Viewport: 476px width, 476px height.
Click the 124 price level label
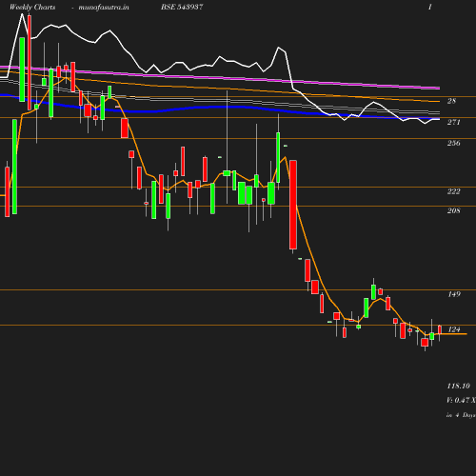[454, 329]
